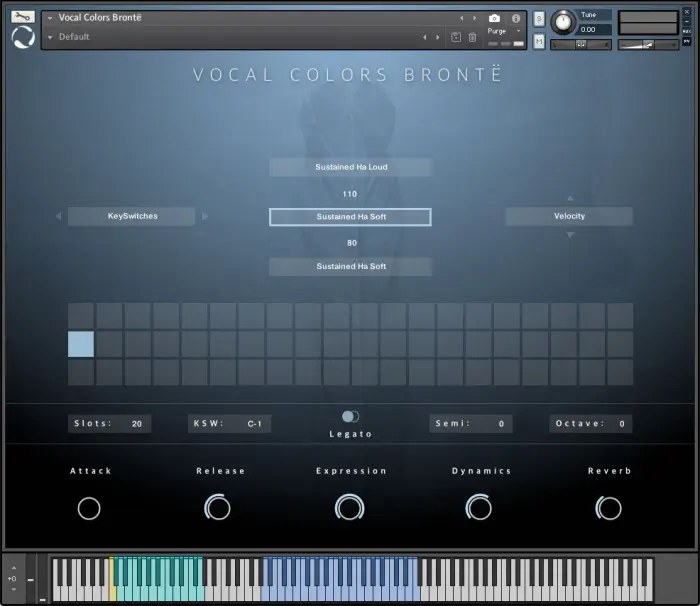
Task: Click the velocity threshold value 80
Action: tap(352, 243)
